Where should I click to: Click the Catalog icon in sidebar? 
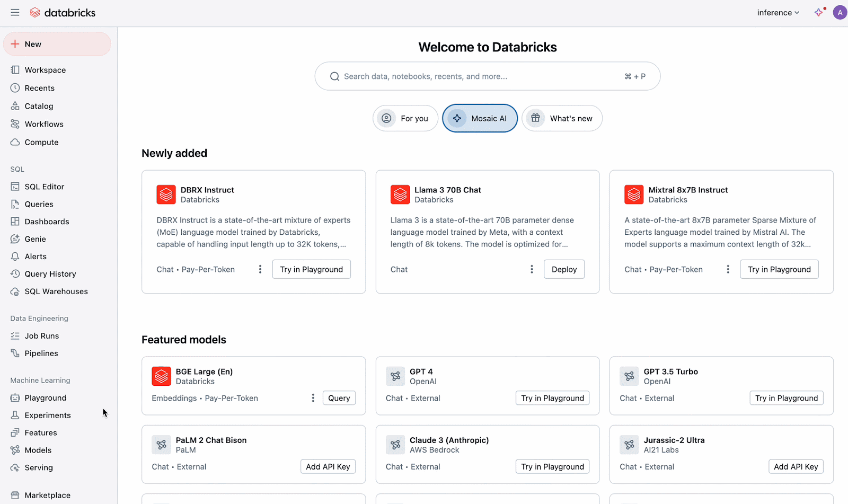(x=15, y=106)
